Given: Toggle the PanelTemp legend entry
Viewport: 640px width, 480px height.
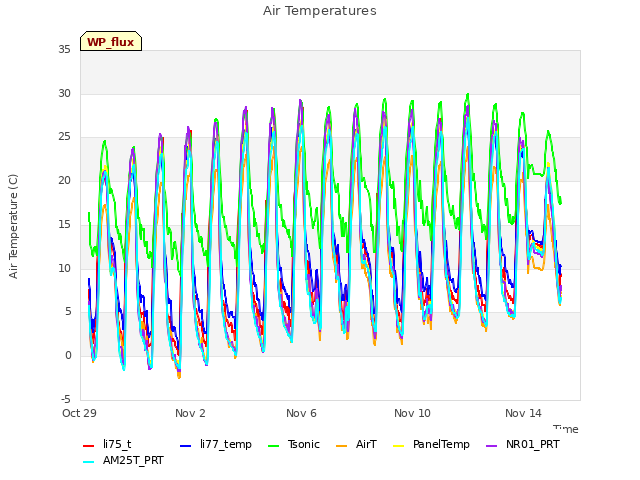Looking at the screenshot, I should (x=431, y=444).
